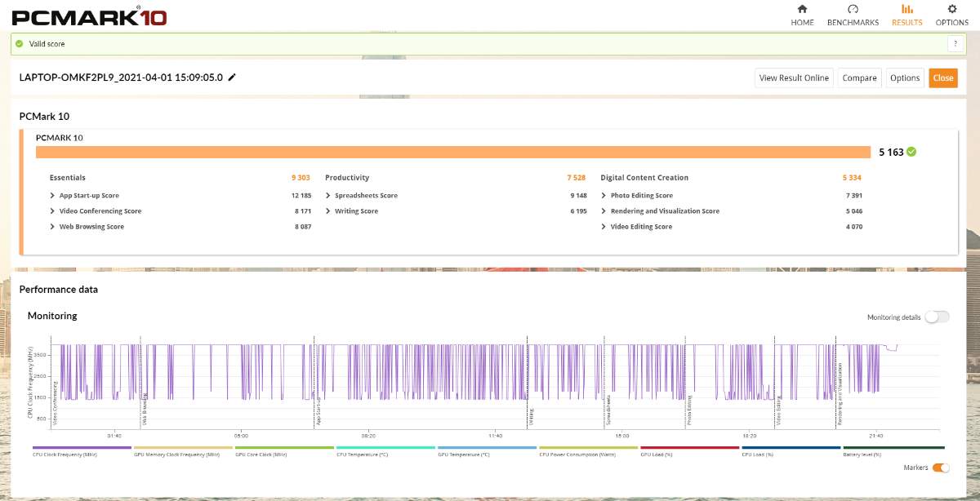The height and width of the screenshot is (501, 980).
Task: Turn off the Markers toggle
Action: [x=941, y=468]
